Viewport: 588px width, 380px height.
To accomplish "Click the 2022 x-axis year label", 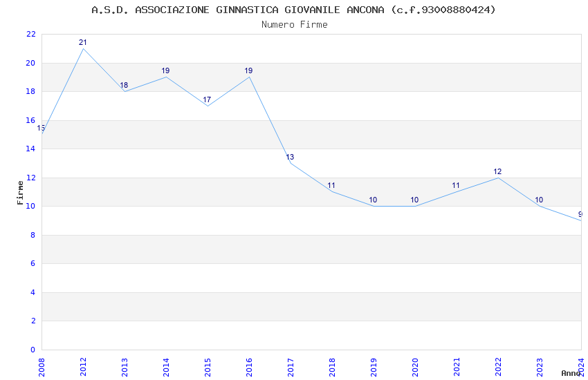I will pos(498,367).
